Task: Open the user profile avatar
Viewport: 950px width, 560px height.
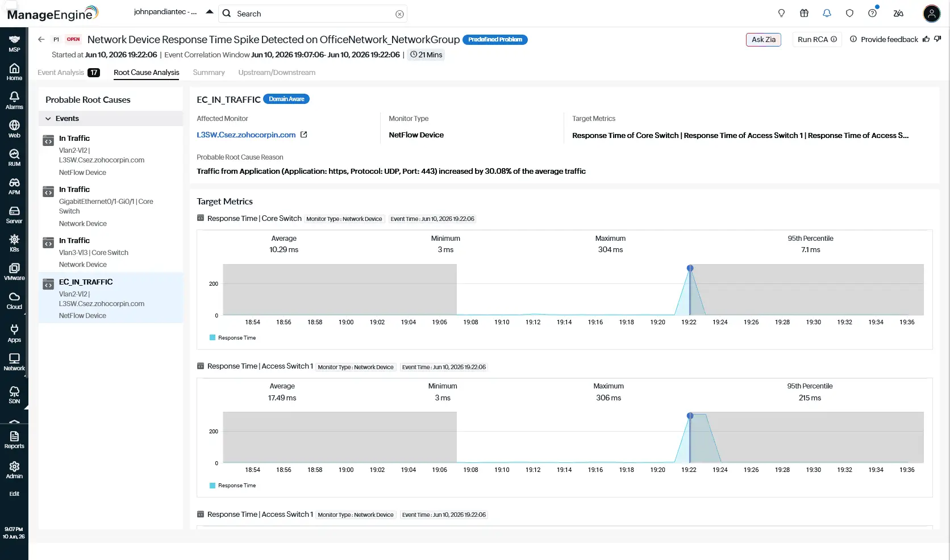Action: coord(932,14)
